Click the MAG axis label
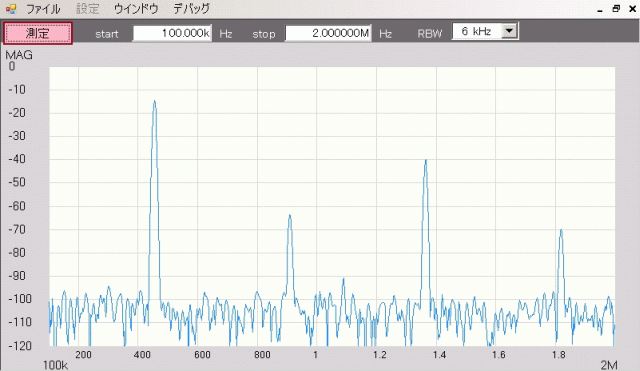This screenshot has width=640, height=371. click(19, 55)
